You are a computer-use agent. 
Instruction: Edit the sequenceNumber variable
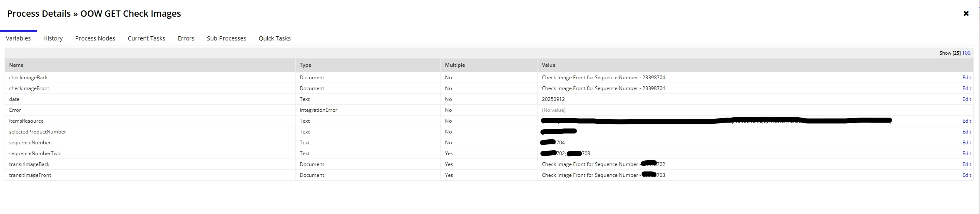pos(967,143)
